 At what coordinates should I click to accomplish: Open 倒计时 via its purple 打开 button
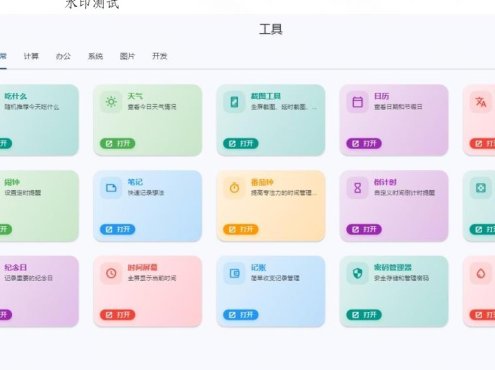[364, 229]
